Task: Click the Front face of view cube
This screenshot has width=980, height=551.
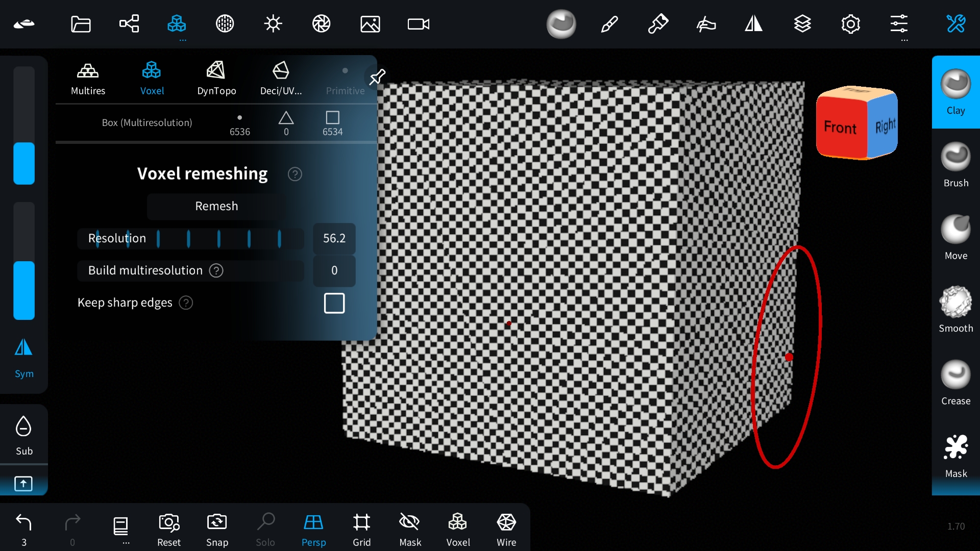Action: point(841,127)
